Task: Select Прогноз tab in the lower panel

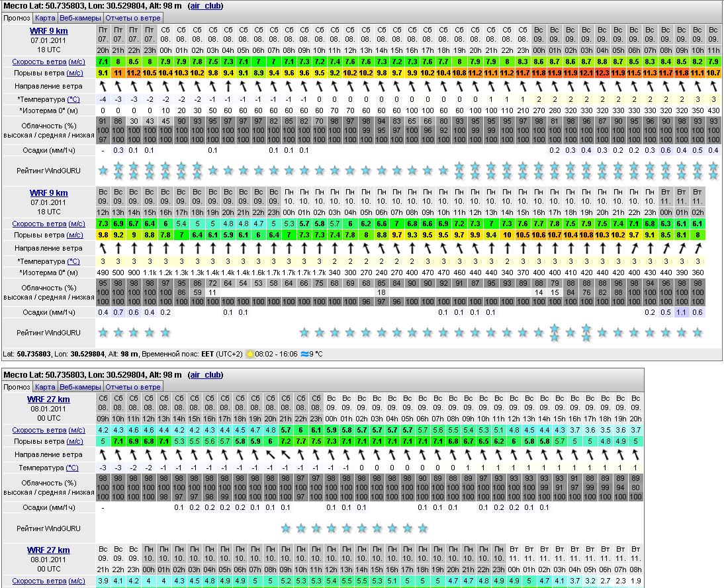Action: 17,386
